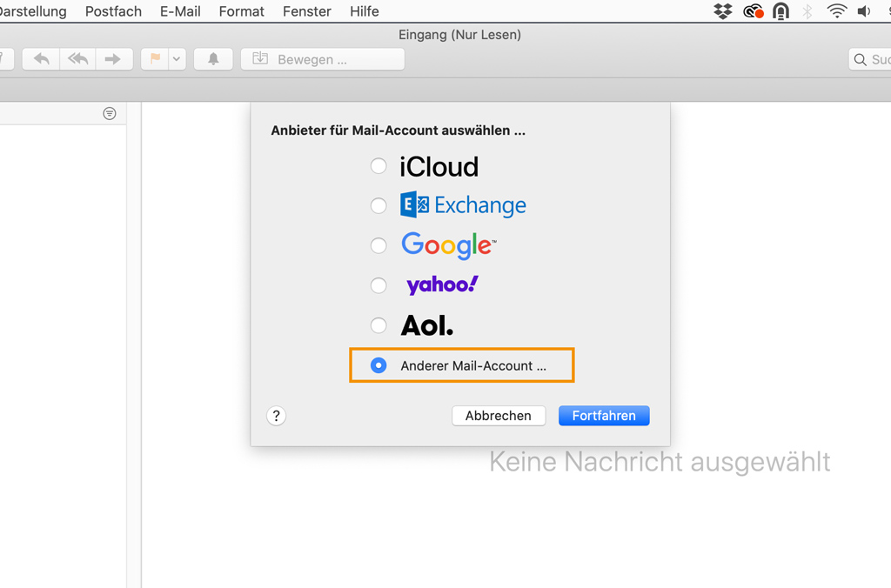The height and width of the screenshot is (588, 891).
Task: Open the Postfach menu
Action: [x=113, y=11]
